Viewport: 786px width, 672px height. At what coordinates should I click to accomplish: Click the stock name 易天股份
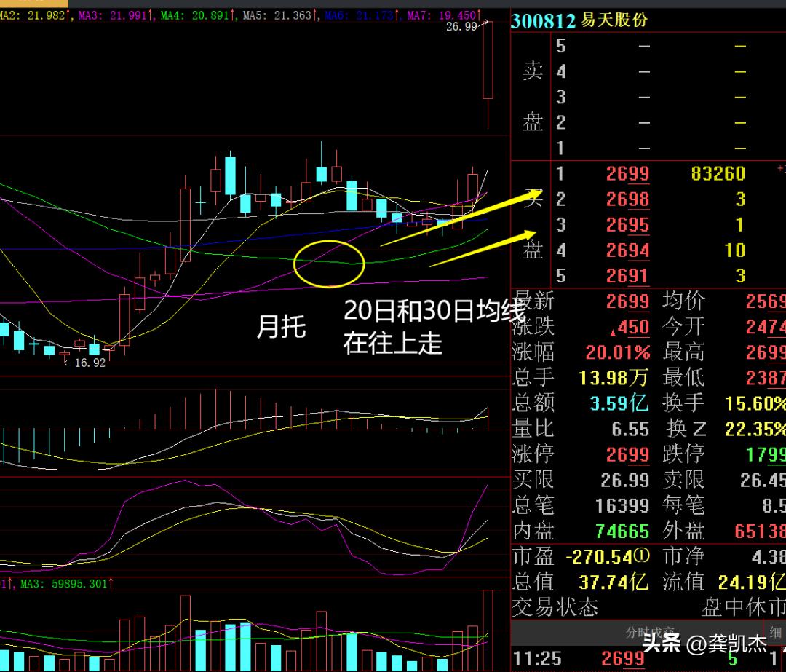tap(614, 20)
